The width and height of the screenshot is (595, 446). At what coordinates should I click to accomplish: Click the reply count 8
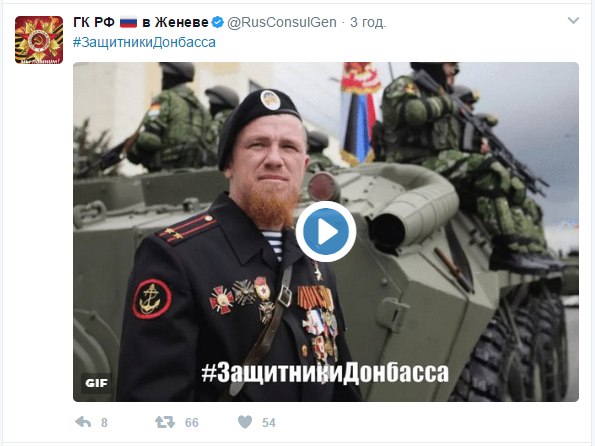tap(104, 422)
